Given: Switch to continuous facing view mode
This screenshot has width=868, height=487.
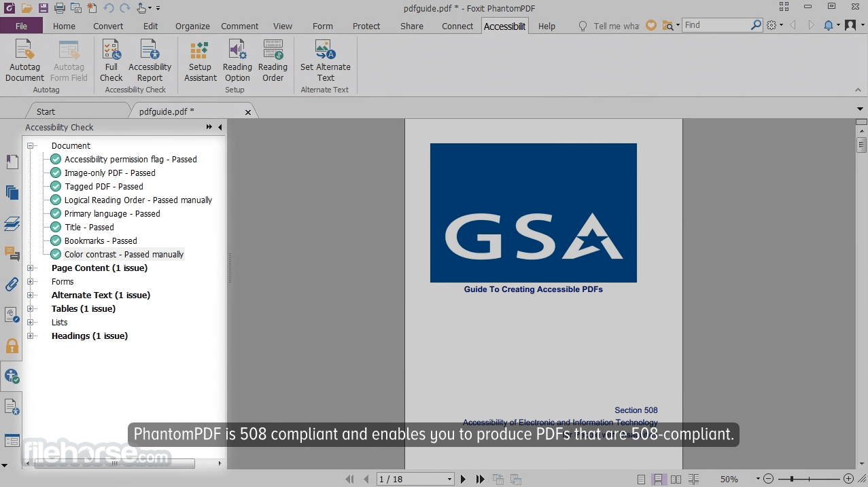Looking at the screenshot, I should pos(693,479).
